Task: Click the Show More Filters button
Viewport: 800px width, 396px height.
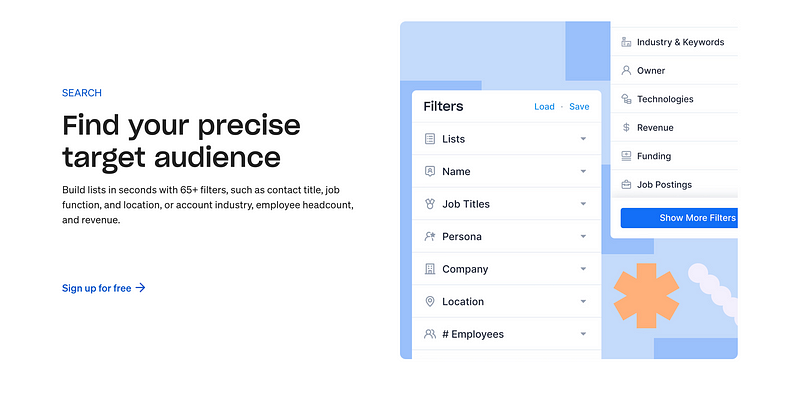Action: click(x=679, y=218)
